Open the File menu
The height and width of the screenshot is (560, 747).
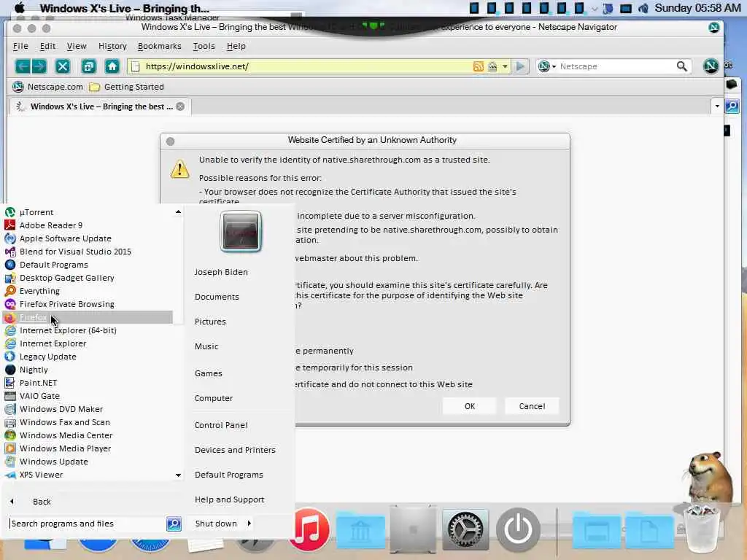pyautogui.click(x=20, y=46)
